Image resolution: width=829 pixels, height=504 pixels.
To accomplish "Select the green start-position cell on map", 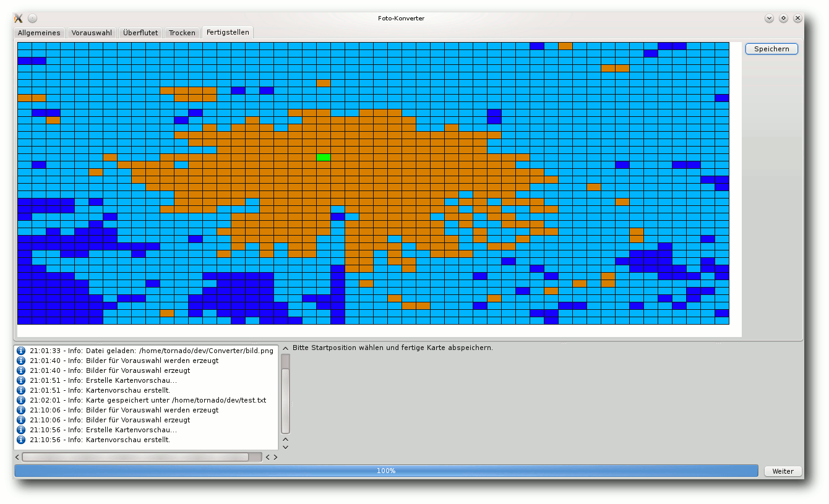I will 323,157.
